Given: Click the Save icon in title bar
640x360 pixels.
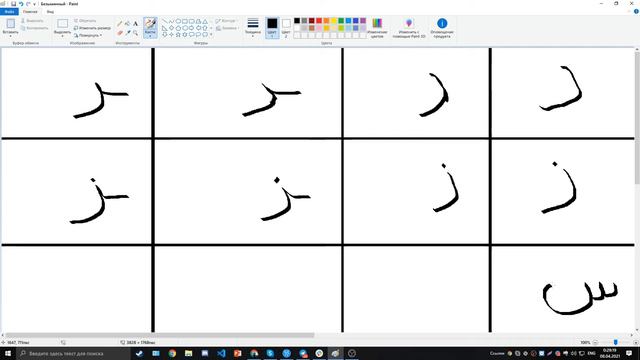Looking at the screenshot, I should click(x=13, y=4).
